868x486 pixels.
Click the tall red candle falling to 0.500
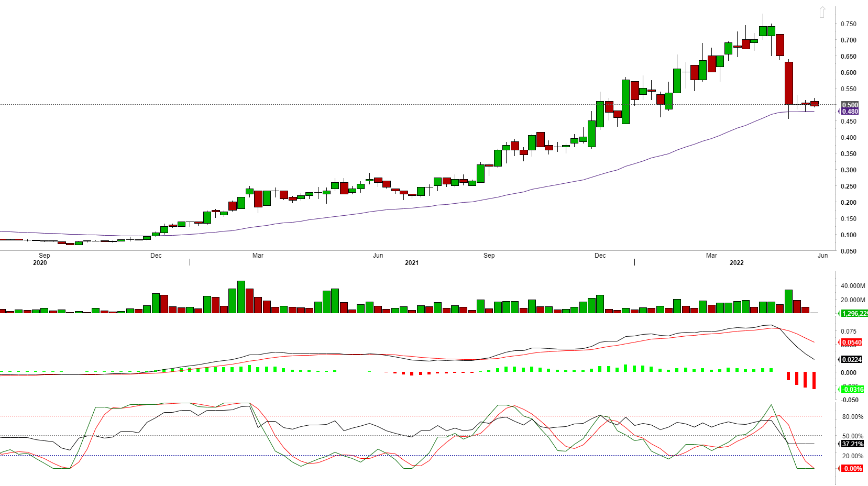click(788, 83)
